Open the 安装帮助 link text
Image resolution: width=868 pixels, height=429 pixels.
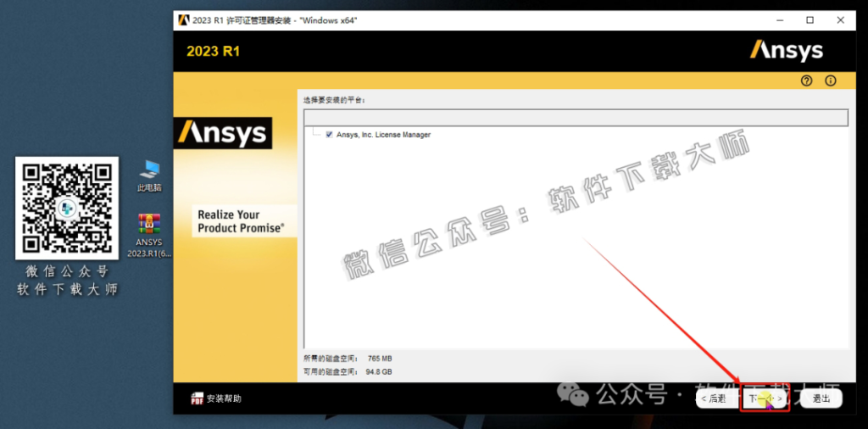[224, 398]
